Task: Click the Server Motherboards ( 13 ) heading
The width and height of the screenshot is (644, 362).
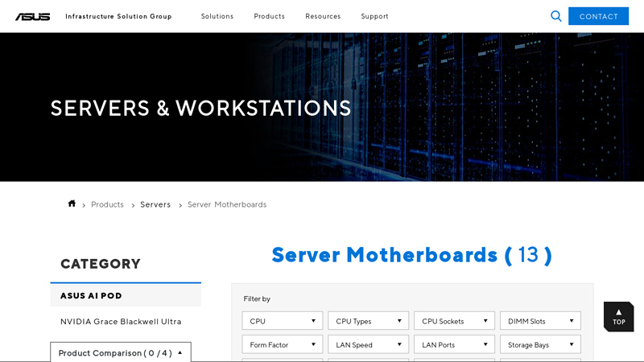Action: (x=412, y=255)
